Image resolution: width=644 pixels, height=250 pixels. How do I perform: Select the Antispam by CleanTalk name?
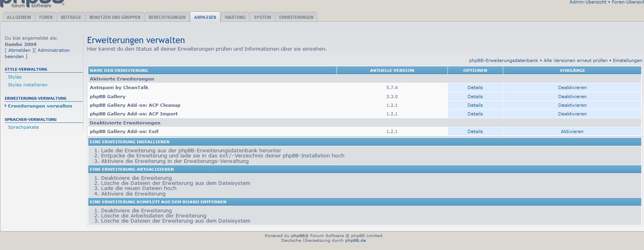119,88
